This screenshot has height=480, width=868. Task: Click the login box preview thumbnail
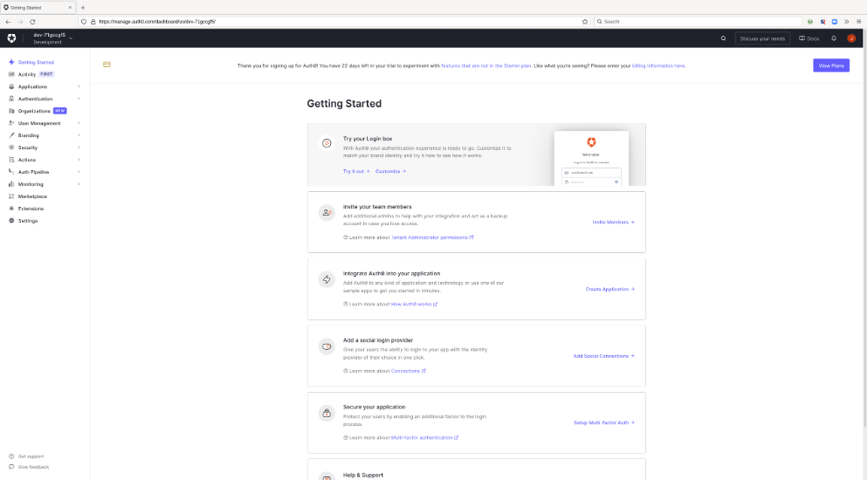coord(591,158)
